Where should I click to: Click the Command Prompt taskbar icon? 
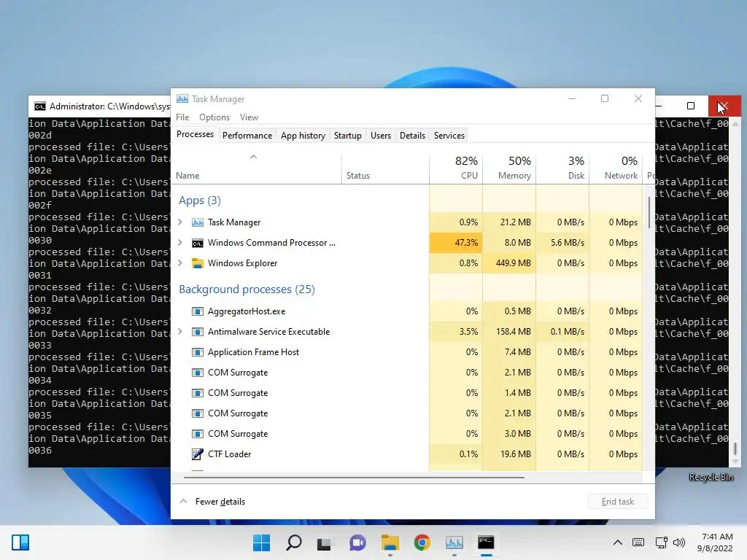point(486,542)
